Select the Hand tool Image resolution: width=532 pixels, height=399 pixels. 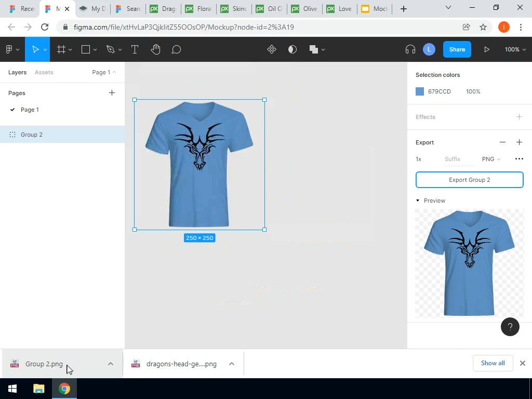tap(155, 49)
